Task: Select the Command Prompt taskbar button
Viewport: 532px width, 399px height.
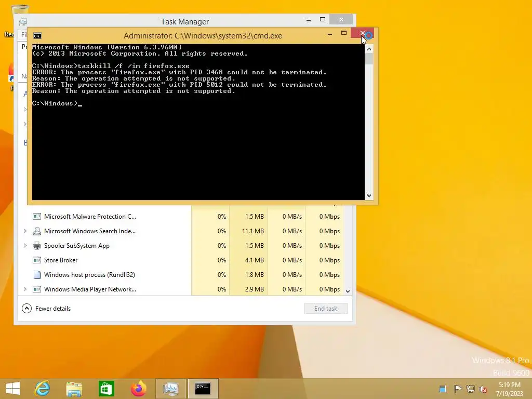Action: coord(203,389)
